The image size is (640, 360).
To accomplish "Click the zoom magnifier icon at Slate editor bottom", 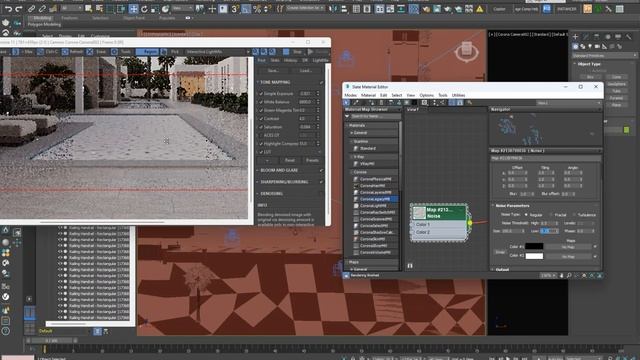I will [x=569, y=276].
